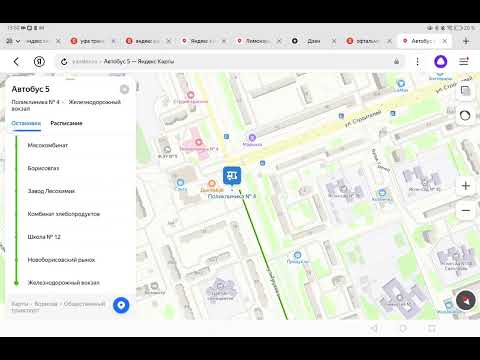Open the pink polyclinic marker on map
Image resolution: width=480 pixels, height=360 pixels.
[x=199, y=142]
